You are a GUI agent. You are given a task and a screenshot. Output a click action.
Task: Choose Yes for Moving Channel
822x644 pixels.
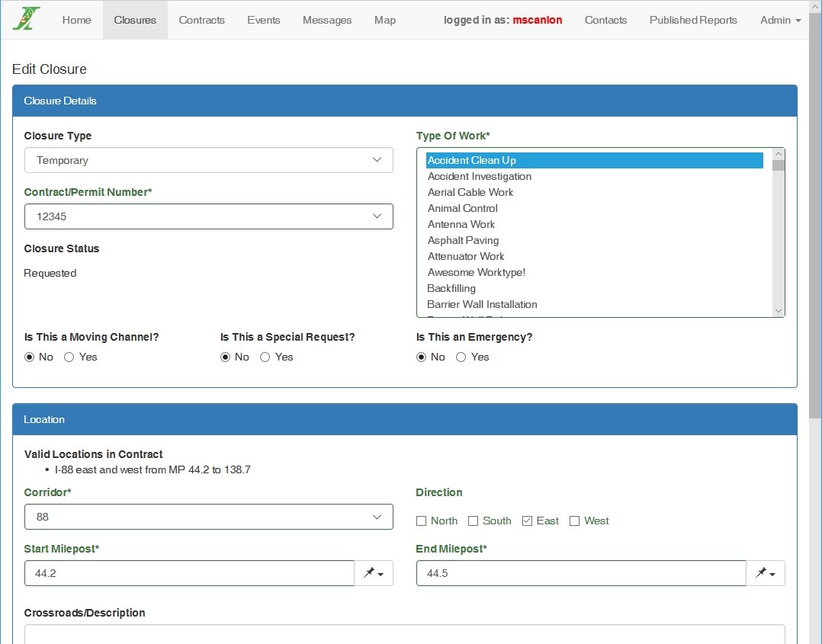(x=69, y=357)
